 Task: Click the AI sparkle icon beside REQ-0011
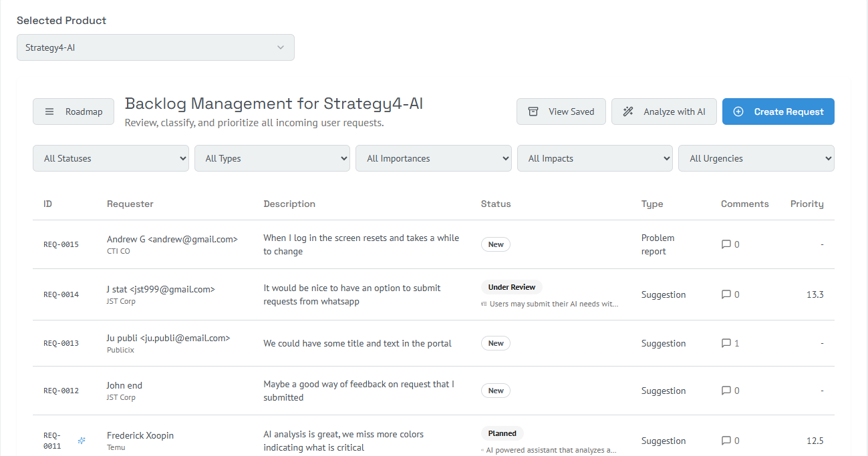pos(82,441)
